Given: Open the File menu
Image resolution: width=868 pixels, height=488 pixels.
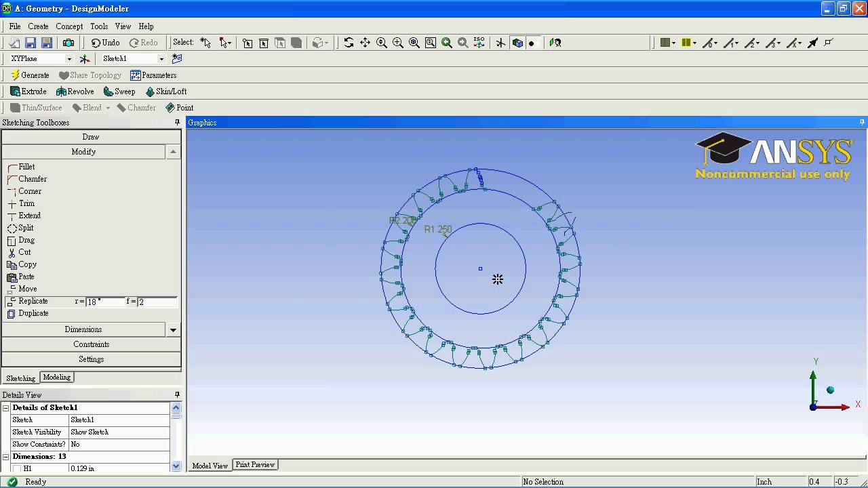Looking at the screenshot, I should [x=15, y=26].
